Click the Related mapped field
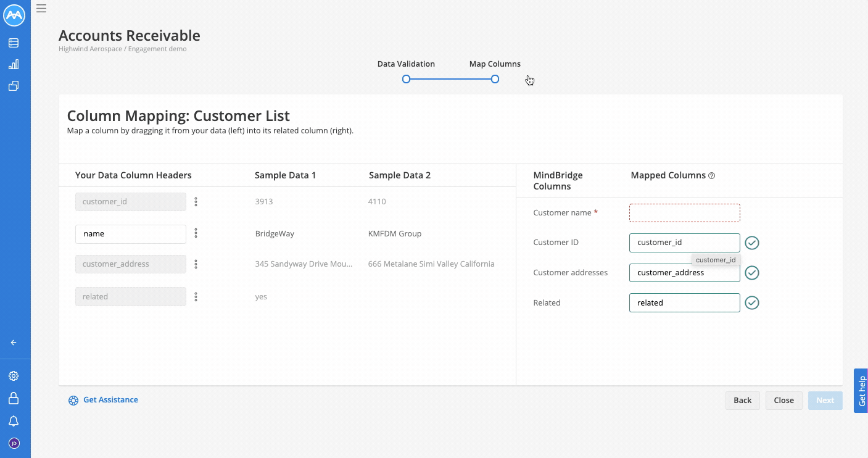This screenshot has height=458, width=868. 685,302
